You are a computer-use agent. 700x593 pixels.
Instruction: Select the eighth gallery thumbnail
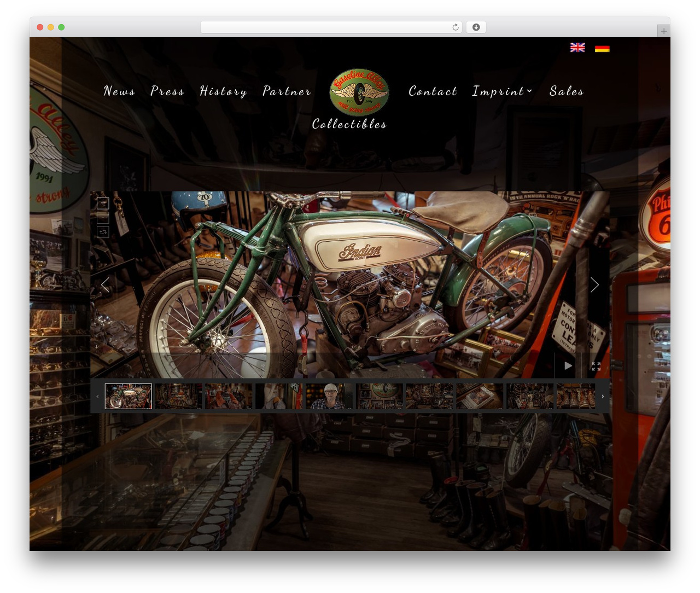[480, 396]
